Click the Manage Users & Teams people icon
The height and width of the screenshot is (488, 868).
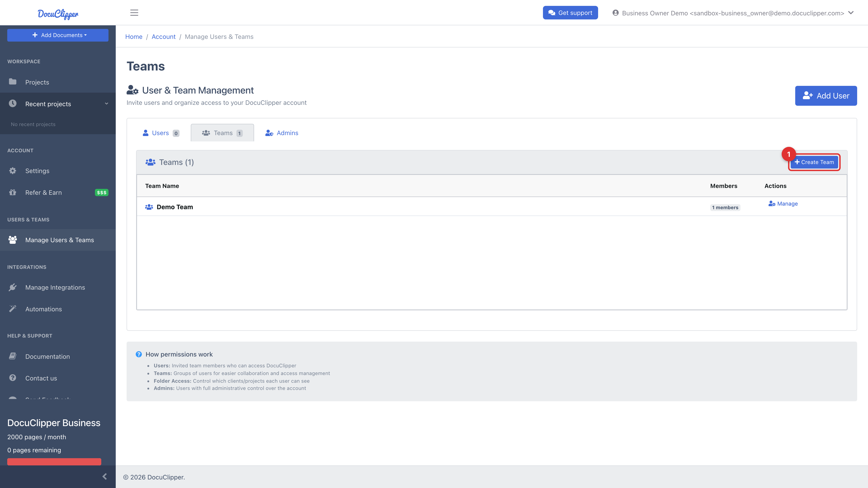[12, 240]
